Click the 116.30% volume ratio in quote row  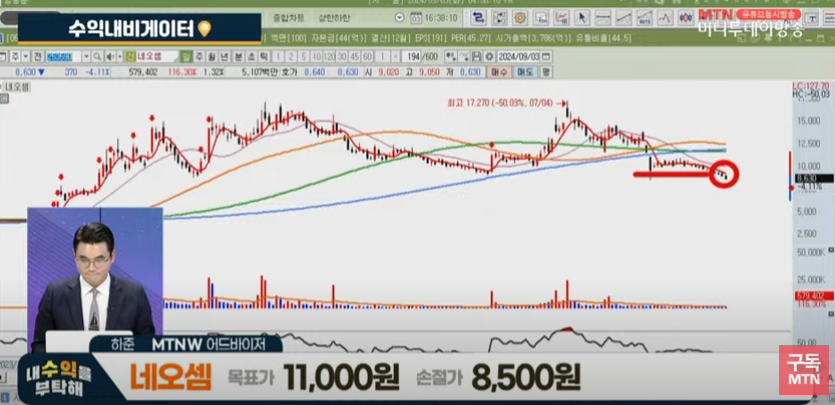[x=182, y=72]
